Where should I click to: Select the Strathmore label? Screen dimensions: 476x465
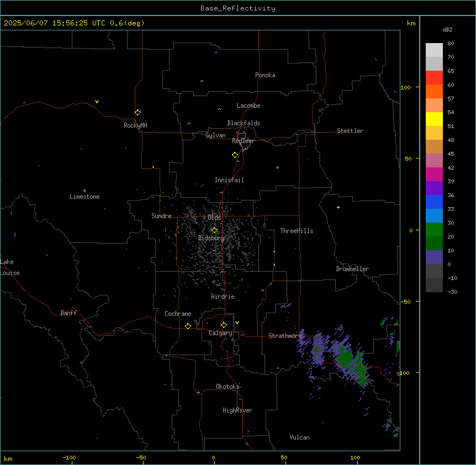(x=285, y=336)
